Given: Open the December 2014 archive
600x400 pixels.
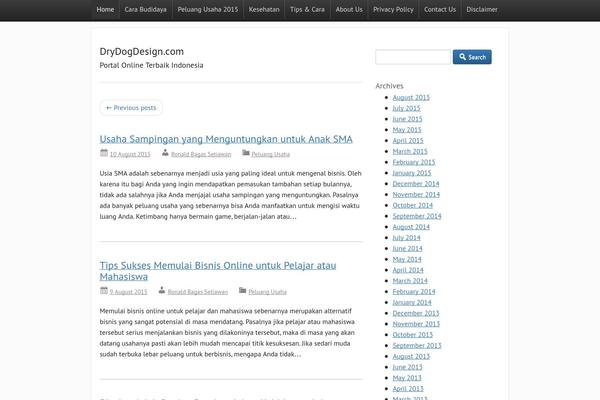Looking at the screenshot, I should (x=416, y=184).
